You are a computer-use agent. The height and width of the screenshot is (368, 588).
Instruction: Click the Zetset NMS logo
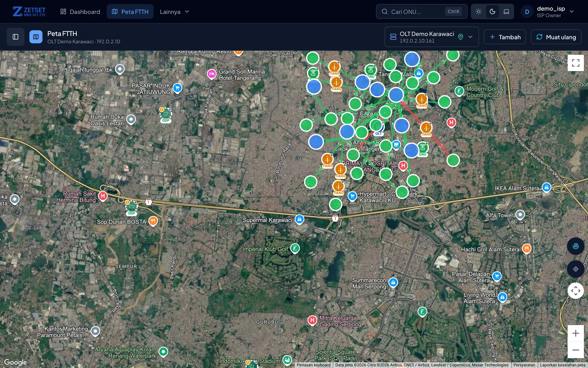[x=29, y=11]
